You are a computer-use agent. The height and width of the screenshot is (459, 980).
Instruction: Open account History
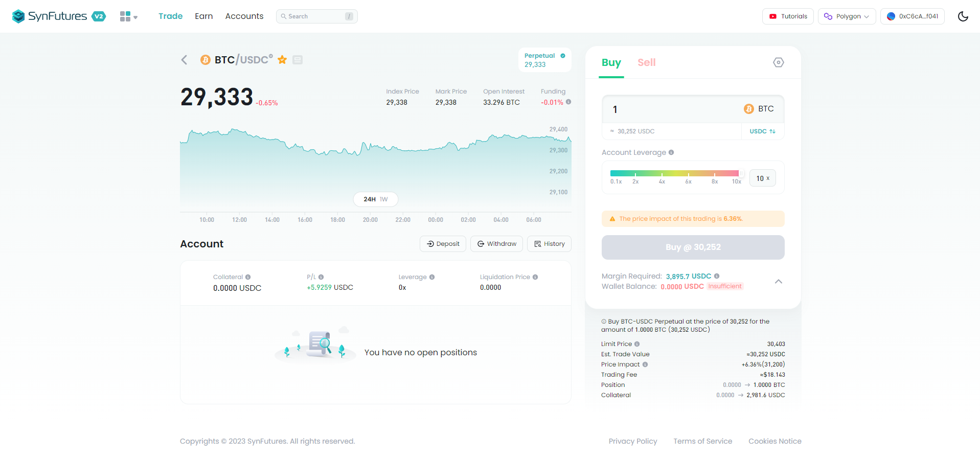click(x=549, y=244)
